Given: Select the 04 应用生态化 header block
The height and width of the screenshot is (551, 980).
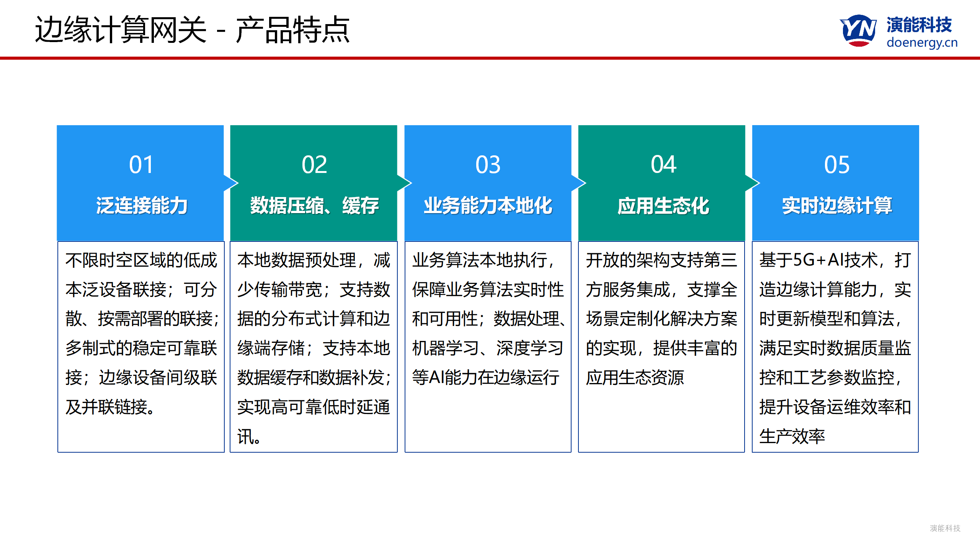Looking at the screenshot, I should tap(661, 183).
